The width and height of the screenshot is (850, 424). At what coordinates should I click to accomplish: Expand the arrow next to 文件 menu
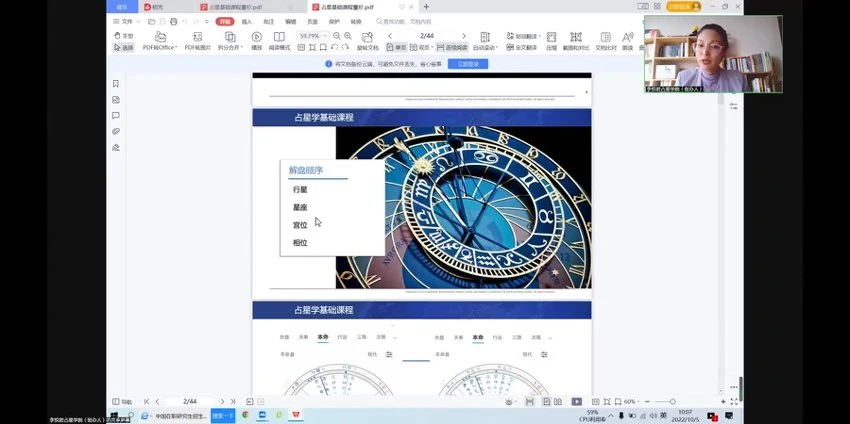[x=138, y=22]
